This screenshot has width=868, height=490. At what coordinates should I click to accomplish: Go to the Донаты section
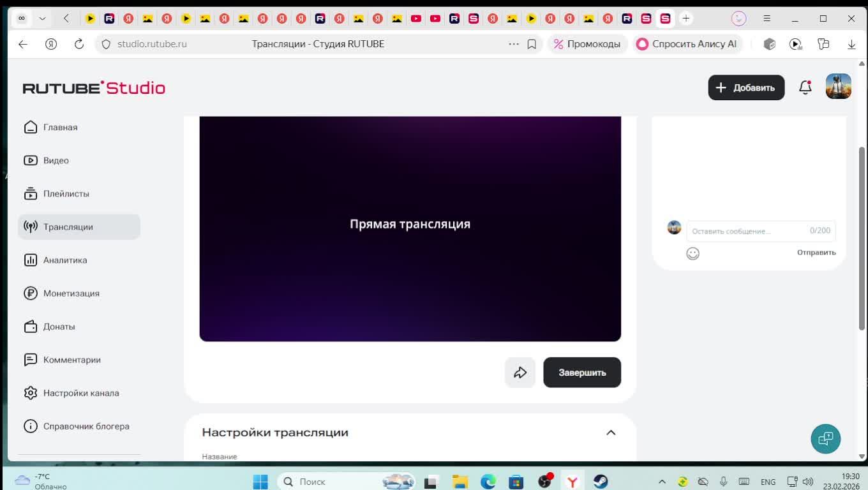(79, 326)
